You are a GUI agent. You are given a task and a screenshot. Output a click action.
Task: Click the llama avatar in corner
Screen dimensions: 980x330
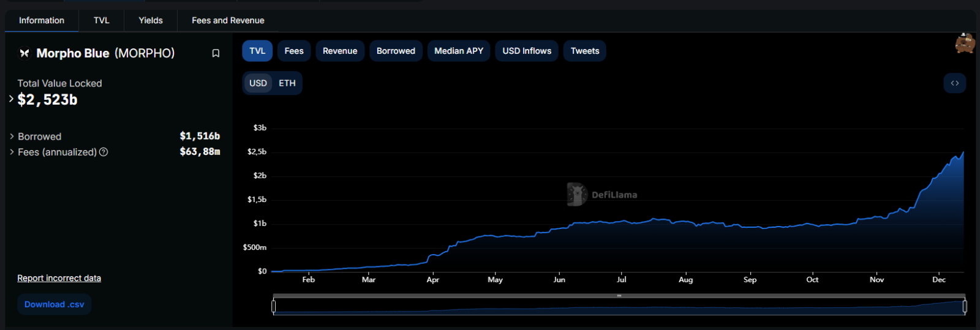(x=965, y=44)
